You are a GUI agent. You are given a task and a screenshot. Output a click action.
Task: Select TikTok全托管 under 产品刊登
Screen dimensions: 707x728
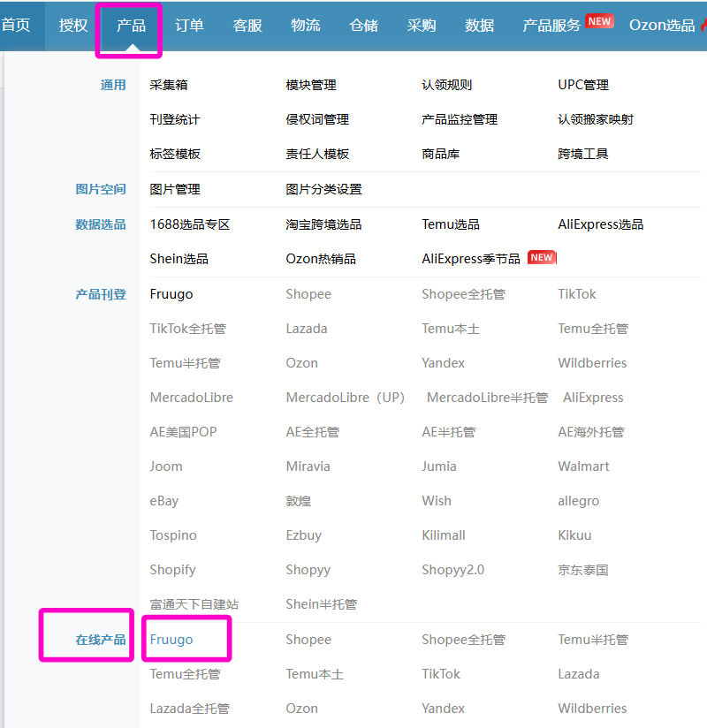(188, 329)
